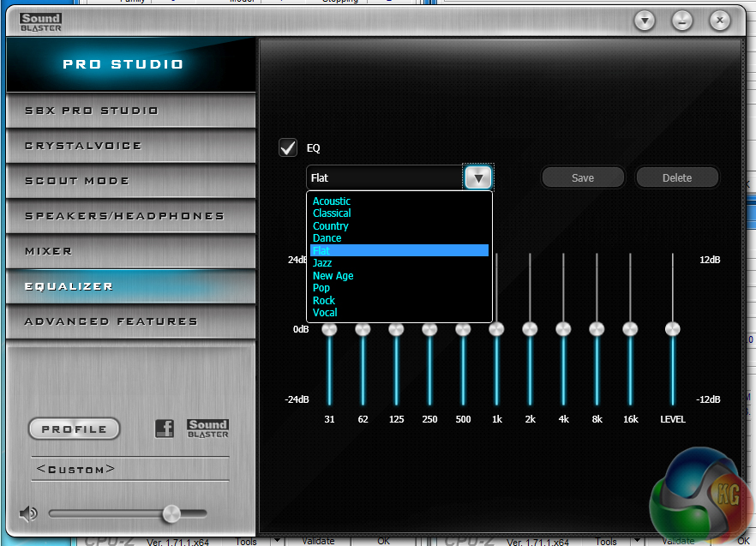Screen dimensions: 756x546
Task: Click the Sound Blaster logo near Profile
Action: [x=207, y=429]
